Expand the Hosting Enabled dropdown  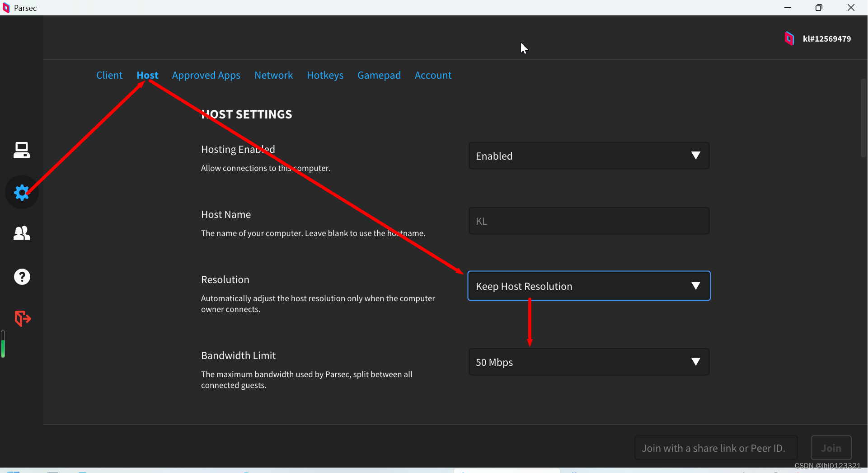(589, 156)
